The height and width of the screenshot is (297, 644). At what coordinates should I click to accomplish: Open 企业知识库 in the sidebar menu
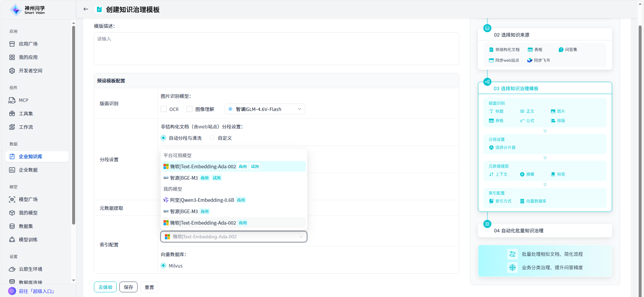point(31,157)
